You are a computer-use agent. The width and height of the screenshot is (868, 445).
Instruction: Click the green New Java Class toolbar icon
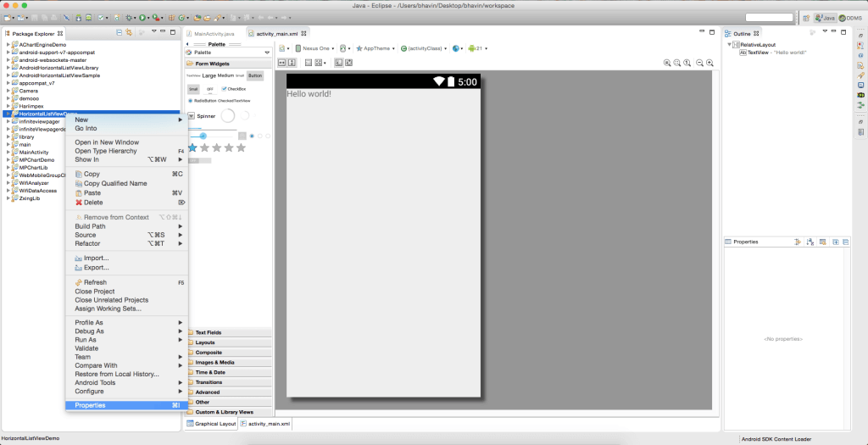[x=181, y=18]
